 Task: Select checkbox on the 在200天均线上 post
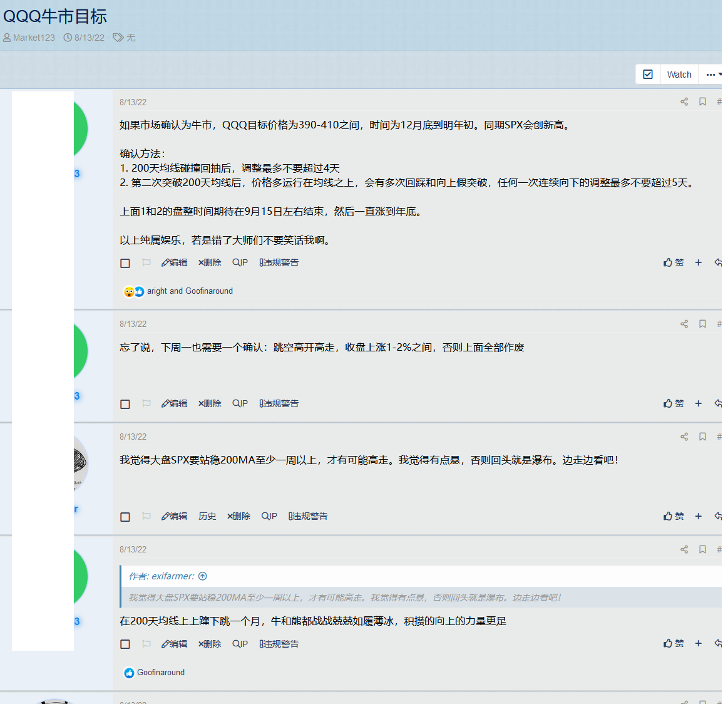125,644
